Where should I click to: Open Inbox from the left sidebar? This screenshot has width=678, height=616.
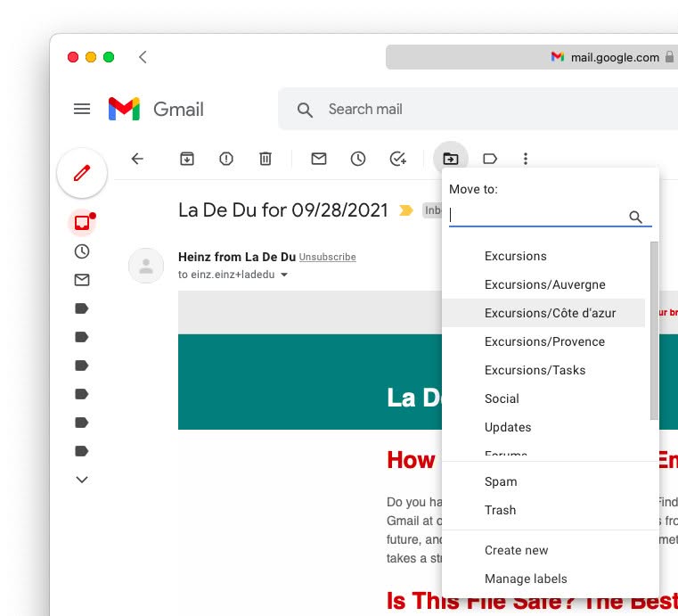click(82, 223)
